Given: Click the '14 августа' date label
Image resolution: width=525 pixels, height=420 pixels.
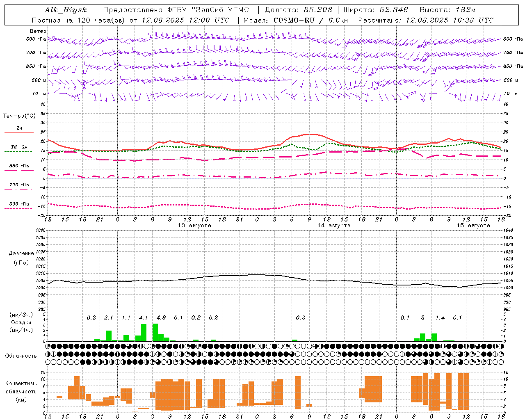Looking at the screenshot, I should 334,226.
